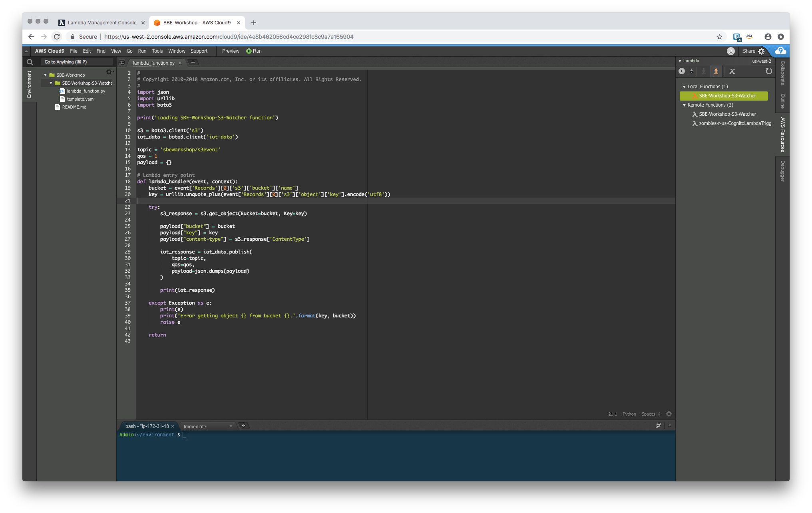Screen dimensions: 812x513
Task: Change the us-west-2 region selector
Action: (761, 61)
